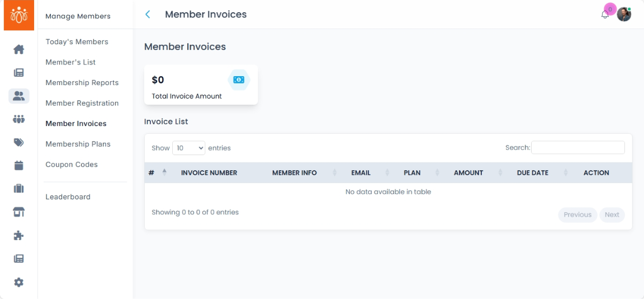Click the store icon in sidebar

(x=19, y=212)
